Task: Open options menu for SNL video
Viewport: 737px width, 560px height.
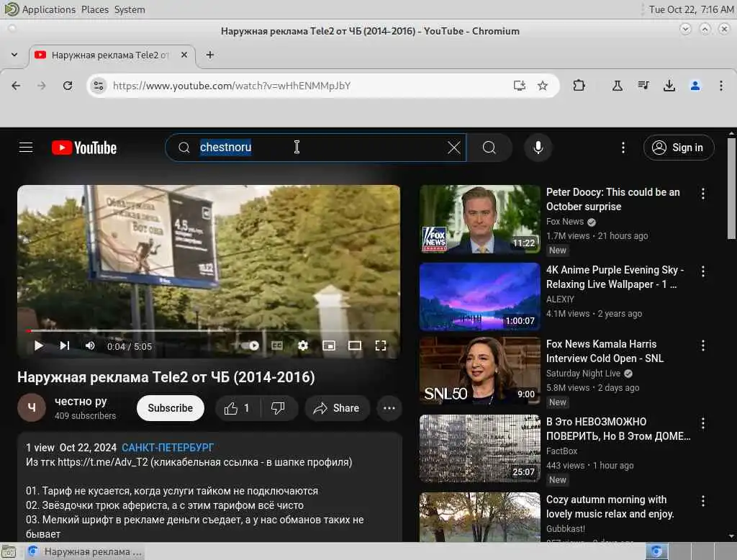Action: click(x=703, y=346)
